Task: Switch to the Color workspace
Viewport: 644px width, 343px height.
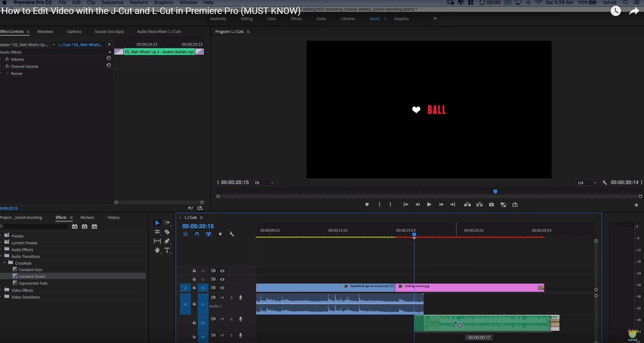Action: coord(271,19)
